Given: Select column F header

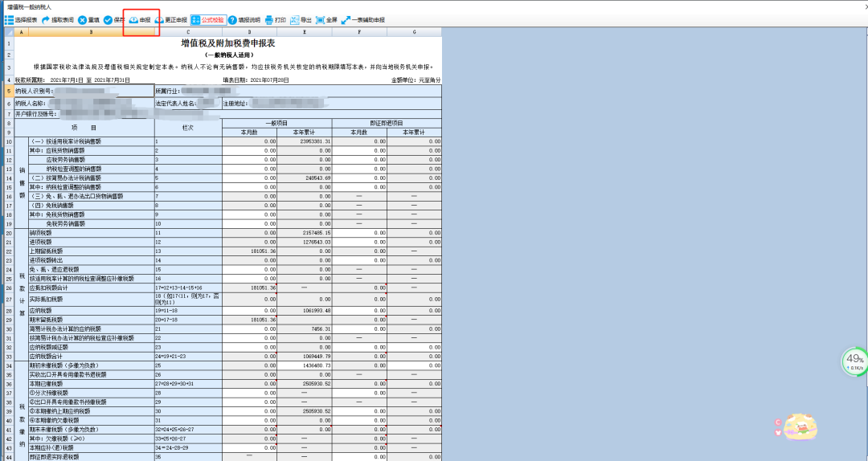Looking at the screenshot, I should (x=359, y=32).
